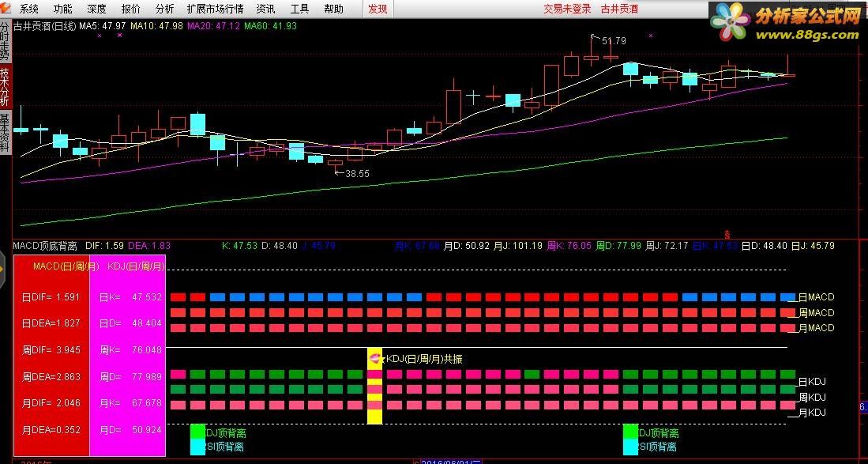
Task: Click the 月KDJ row label
Action: point(812,413)
